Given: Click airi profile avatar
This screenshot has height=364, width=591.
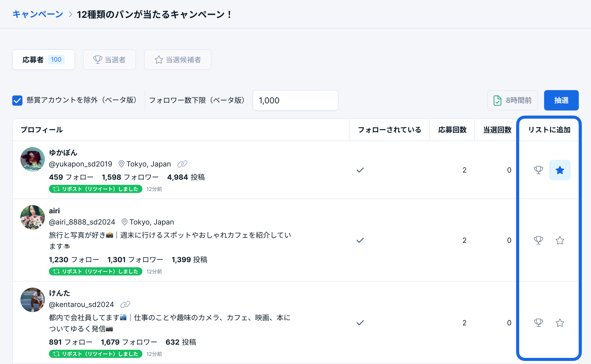Looking at the screenshot, I should 33,217.
